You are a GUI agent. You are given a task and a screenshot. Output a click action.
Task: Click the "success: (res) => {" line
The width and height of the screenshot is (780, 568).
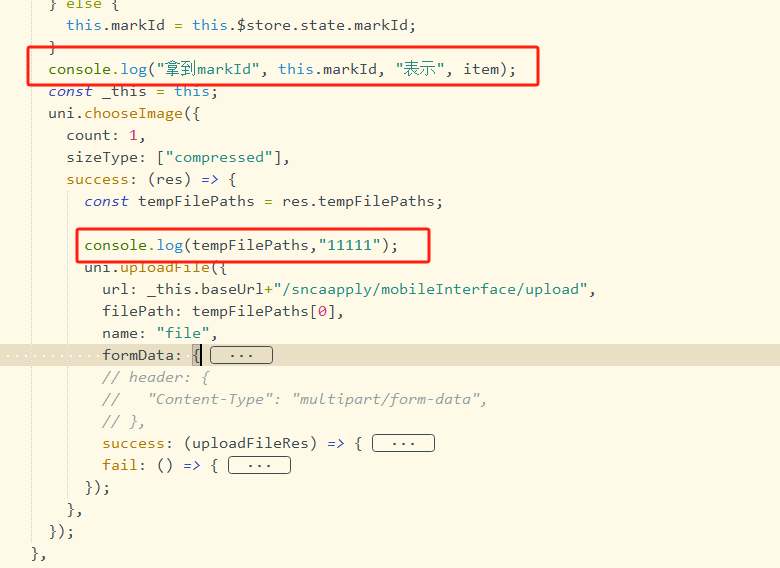[x=151, y=180]
